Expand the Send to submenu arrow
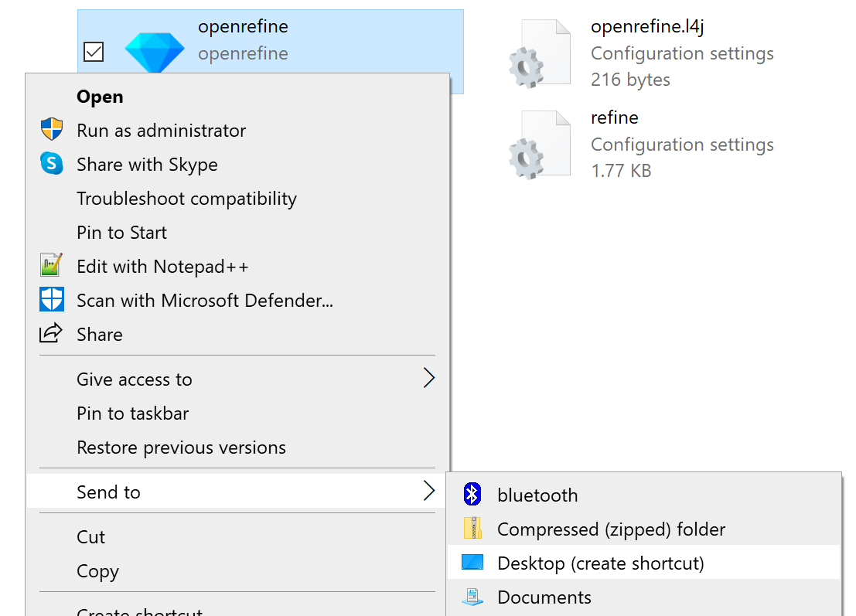Image resolution: width=856 pixels, height=616 pixels. click(x=428, y=491)
